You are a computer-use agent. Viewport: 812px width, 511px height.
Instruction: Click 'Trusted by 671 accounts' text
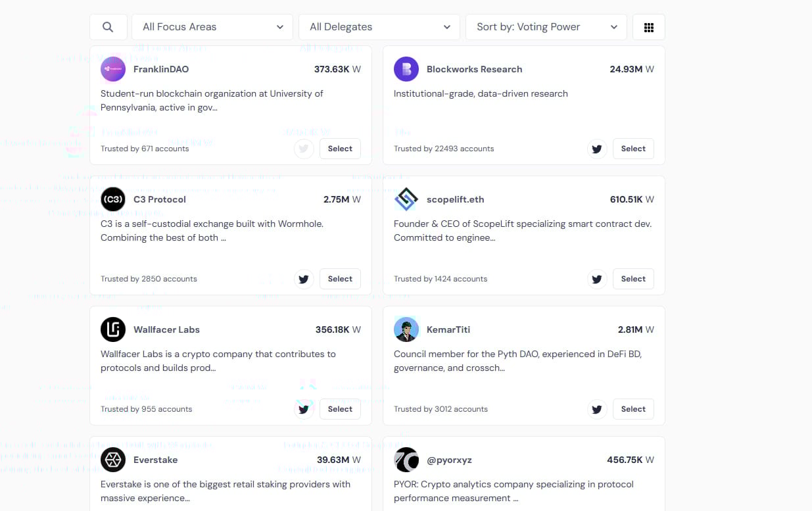click(x=145, y=149)
